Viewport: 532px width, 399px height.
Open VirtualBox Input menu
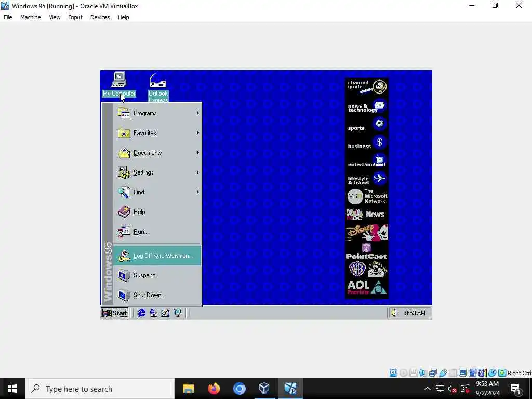[x=75, y=17]
